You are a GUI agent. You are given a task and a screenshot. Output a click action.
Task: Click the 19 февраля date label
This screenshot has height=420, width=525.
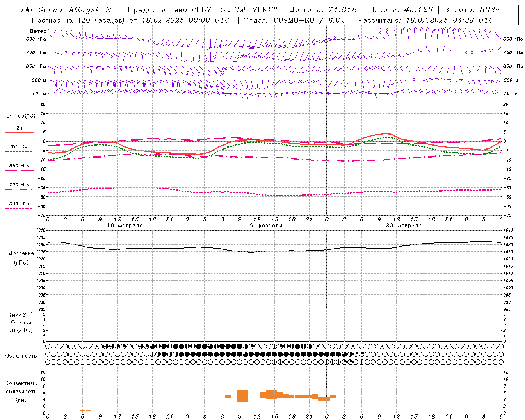point(264,226)
